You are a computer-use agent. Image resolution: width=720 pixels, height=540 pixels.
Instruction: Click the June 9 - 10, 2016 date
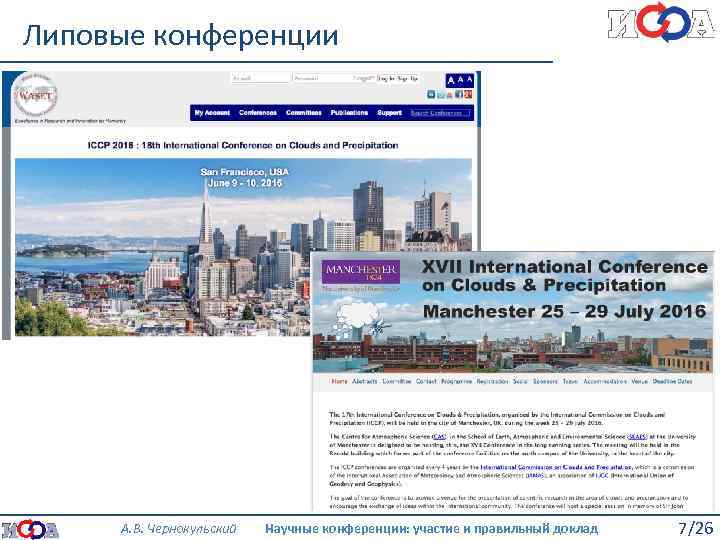coord(245,183)
